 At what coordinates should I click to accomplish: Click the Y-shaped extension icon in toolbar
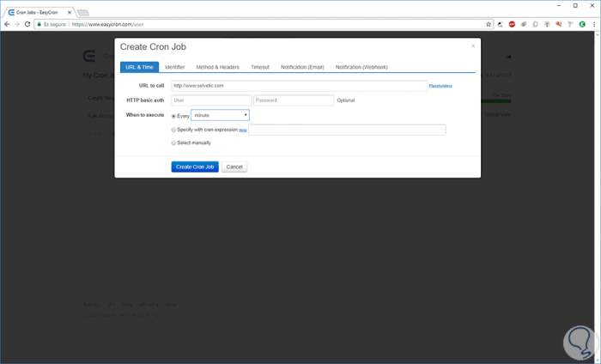pyautogui.click(x=570, y=24)
